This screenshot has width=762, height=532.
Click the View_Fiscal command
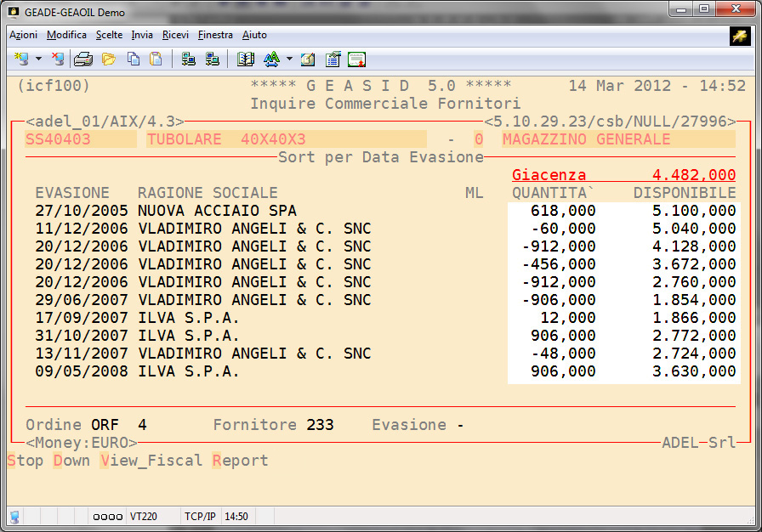pyautogui.click(x=151, y=461)
